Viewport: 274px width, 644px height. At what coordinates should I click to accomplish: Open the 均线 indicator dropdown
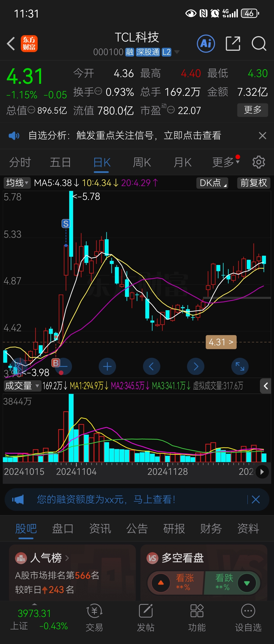coord(17,183)
